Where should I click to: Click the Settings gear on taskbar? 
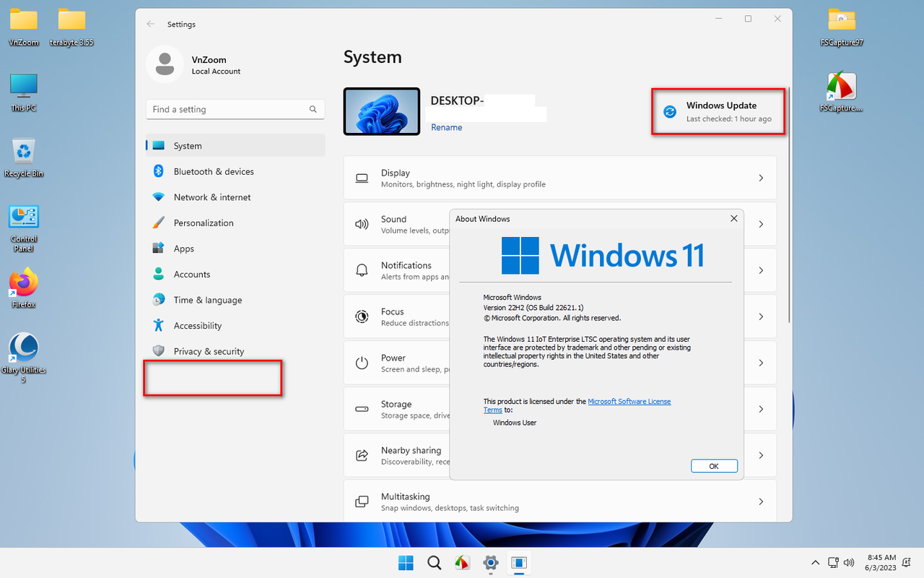pos(491,563)
